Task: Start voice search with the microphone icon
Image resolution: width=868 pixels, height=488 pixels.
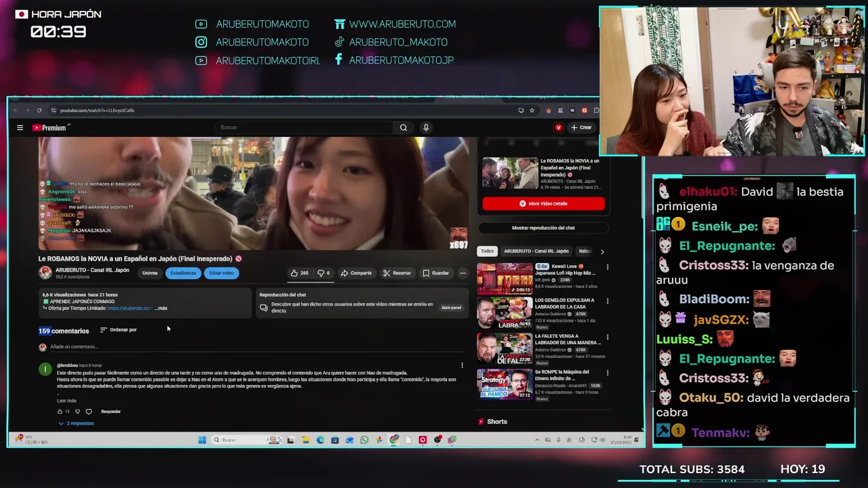Action: pyautogui.click(x=426, y=127)
